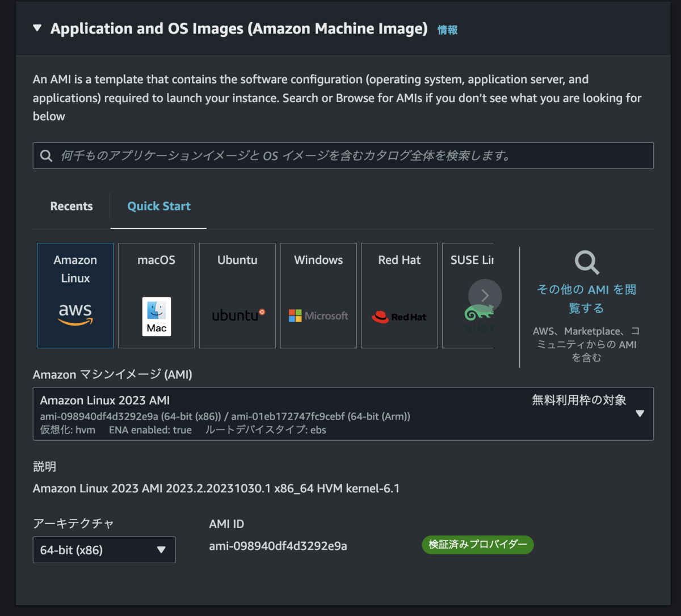The height and width of the screenshot is (616, 681).
Task: Click the 無料利用枠の対象 label
Action: pyautogui.click(x=579, y=400)
